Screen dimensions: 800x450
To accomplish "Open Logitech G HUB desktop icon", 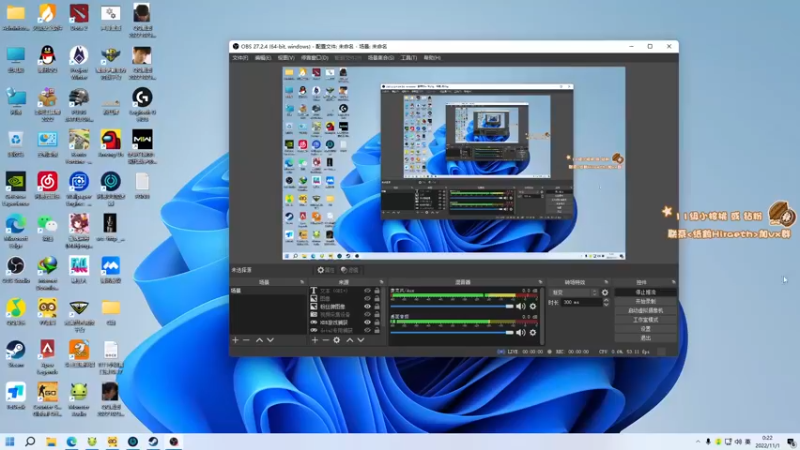I will tap(142, 105).
